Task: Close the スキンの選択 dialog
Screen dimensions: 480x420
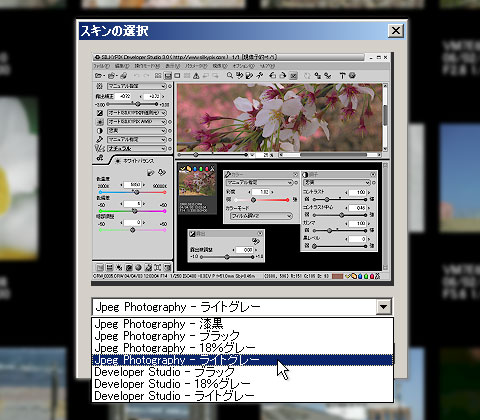Action: pos(396,31)
